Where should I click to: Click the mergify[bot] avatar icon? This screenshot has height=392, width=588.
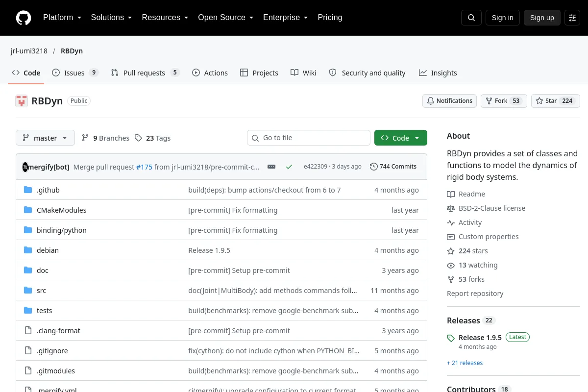tap(25, 167)
